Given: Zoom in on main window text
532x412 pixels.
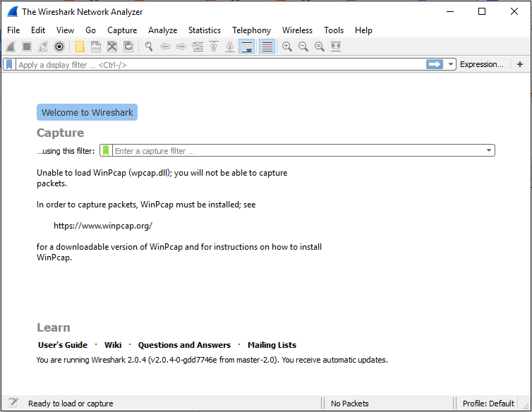Looking at the screenshot, I should coord(287,47).
